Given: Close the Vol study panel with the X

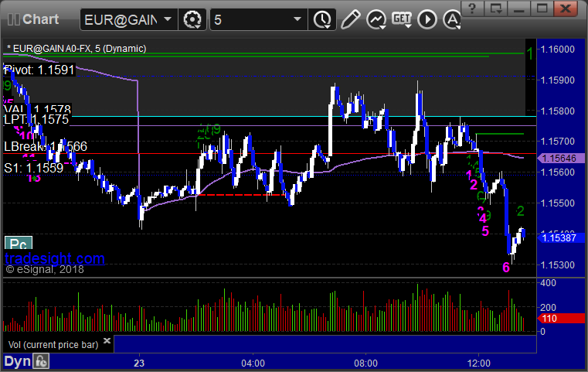Looking at the screenshot, I should point(107,341).
